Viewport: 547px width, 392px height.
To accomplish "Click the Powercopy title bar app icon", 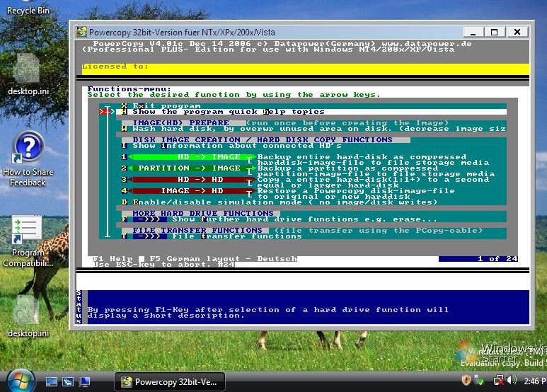I will coord(81,32).
